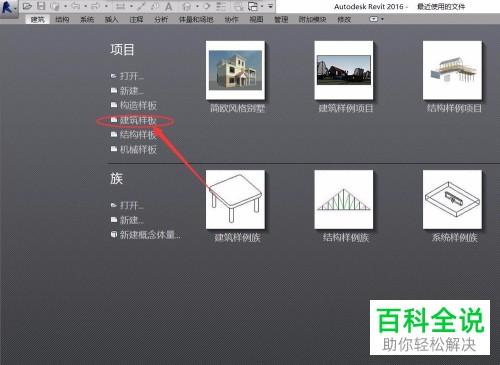This screenshot has width=500, height=365.
Task: Expand the Undo history dropdown arrow
Action: 86,6
